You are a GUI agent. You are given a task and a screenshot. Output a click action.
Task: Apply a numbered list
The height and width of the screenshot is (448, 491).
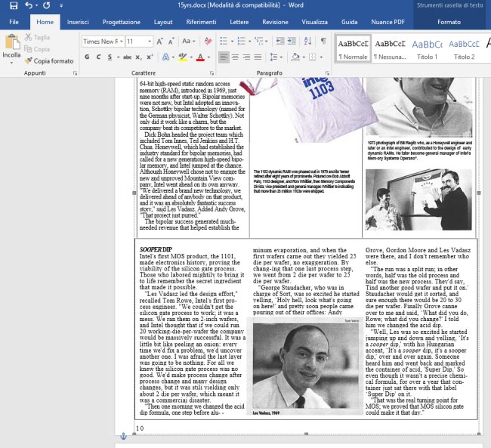(x=242, y=41)
